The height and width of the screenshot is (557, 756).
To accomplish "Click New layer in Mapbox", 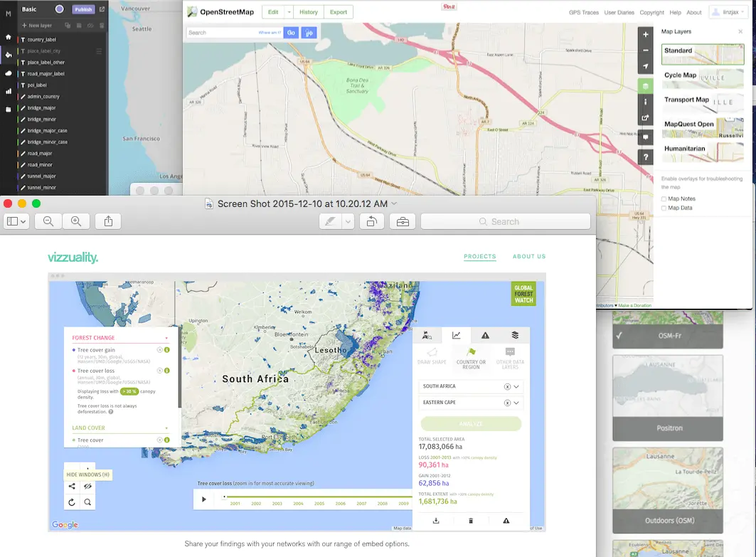I will click(x=37, y=25).
